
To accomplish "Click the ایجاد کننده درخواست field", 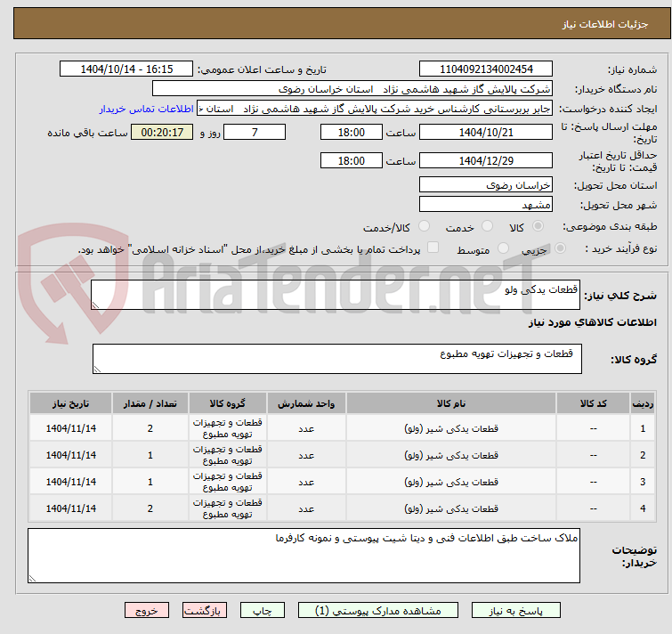I will [375, 109].
